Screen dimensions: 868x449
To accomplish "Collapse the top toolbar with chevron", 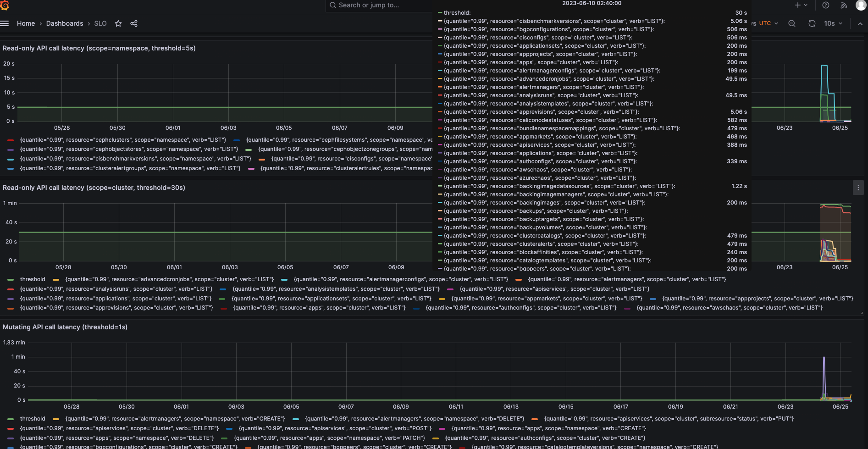I will (860, 23).
